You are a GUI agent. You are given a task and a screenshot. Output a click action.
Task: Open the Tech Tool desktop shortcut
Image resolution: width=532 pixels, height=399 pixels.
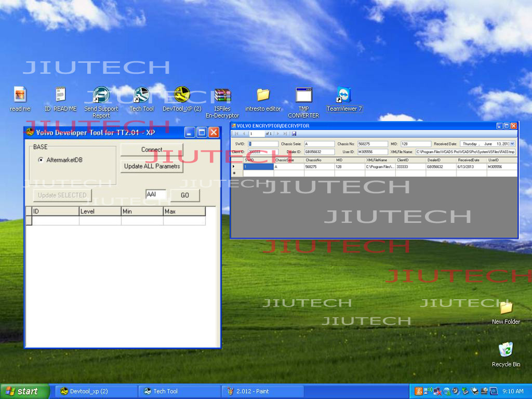coord(141,96)
